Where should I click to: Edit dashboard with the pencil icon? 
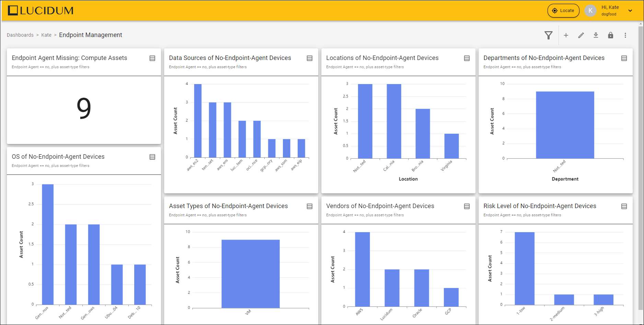pos(581,35)
